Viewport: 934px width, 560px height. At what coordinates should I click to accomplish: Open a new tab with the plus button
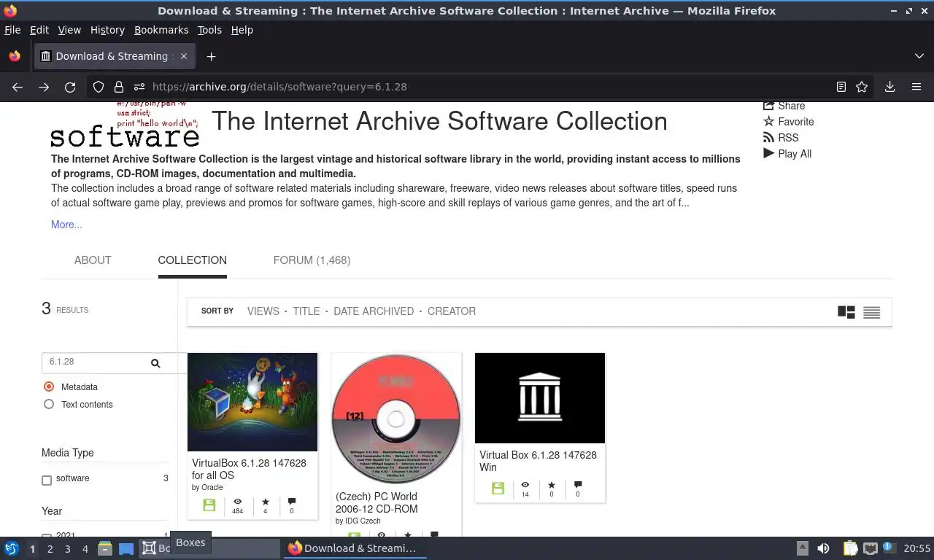(x=211, y=56)
